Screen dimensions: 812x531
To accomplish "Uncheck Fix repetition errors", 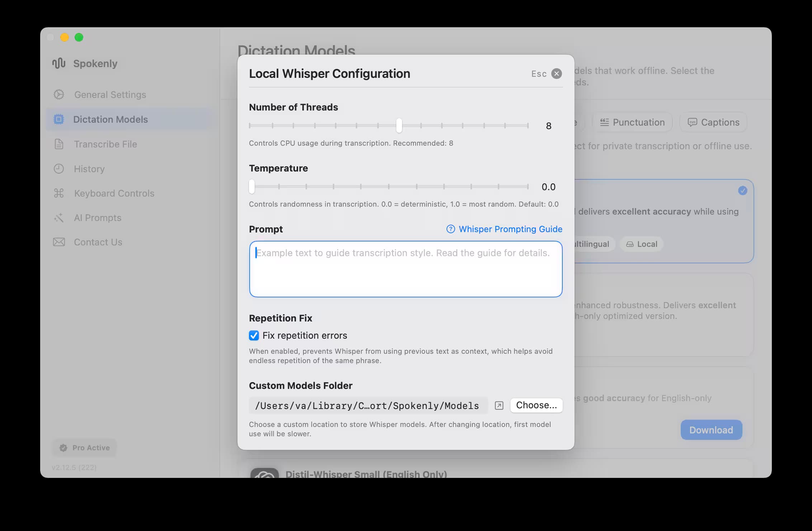I will 254,335.
